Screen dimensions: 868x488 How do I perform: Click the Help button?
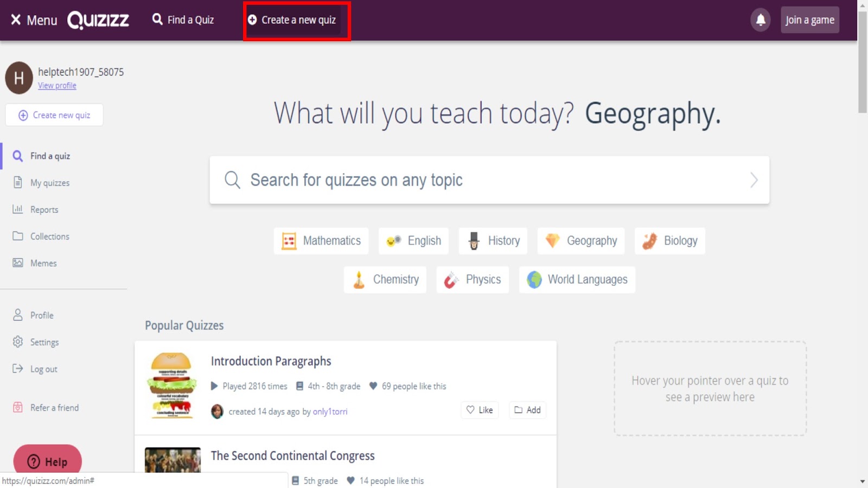tap(48, 461)
